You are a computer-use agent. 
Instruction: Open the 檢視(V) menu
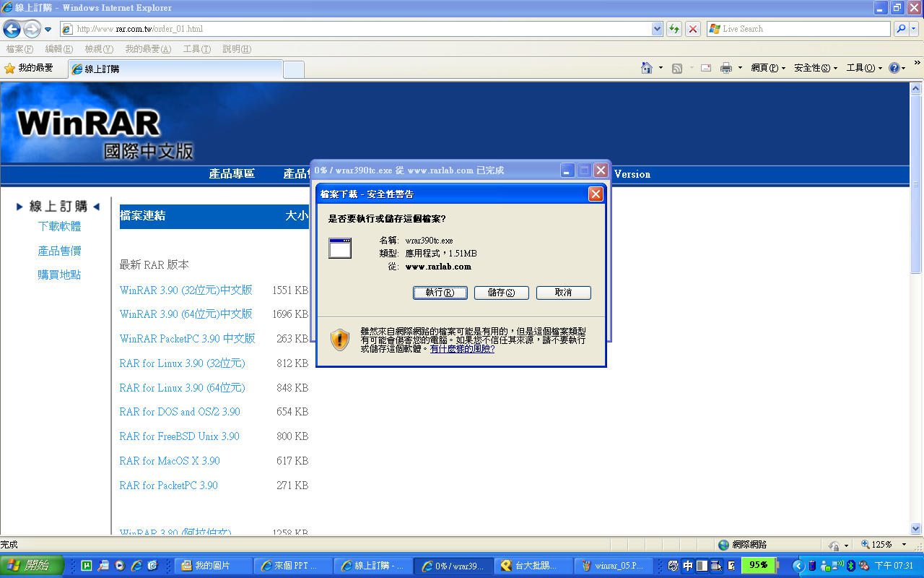point(99,49)
